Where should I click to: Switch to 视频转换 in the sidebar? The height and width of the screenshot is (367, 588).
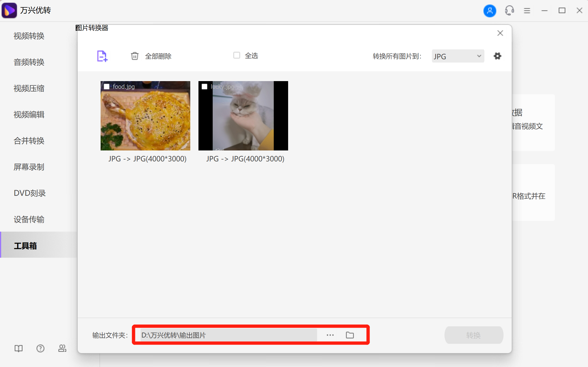tap(29, 36)
